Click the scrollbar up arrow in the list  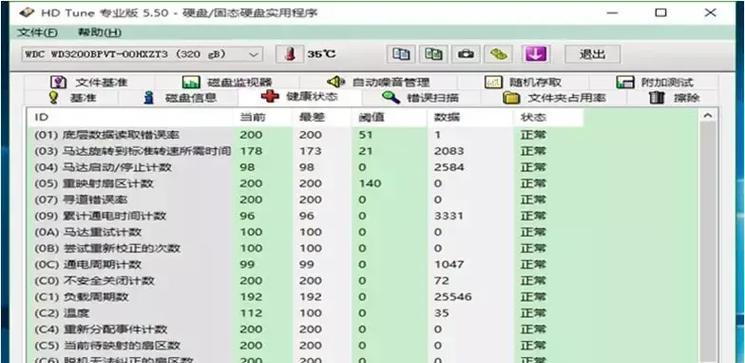pos(708,115)
